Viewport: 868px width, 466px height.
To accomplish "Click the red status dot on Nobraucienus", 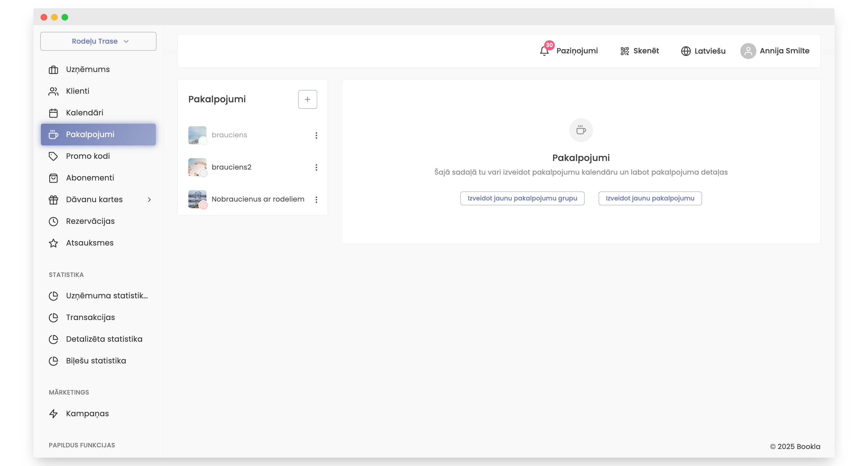I will point(203,205).
